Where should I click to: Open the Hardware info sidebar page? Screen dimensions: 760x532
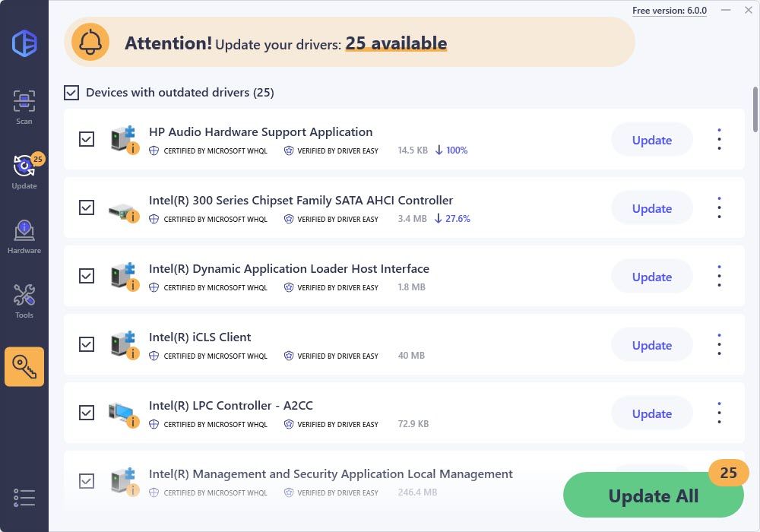pyautogui.click(x=24, y=236)
